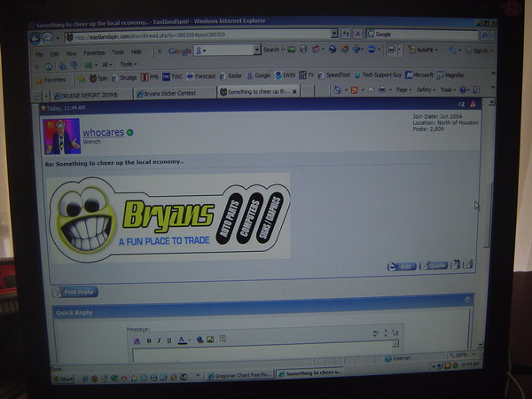Open the command bar Tools dropdown
The width and height of the screenshot is (532, 399).
pyautogui.click(x=448, y=90)
